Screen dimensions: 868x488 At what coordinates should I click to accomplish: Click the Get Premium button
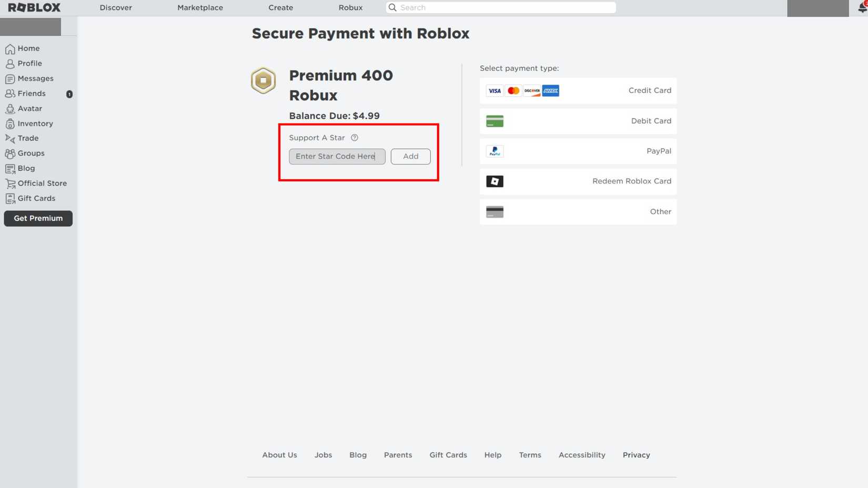coord(38,218)
